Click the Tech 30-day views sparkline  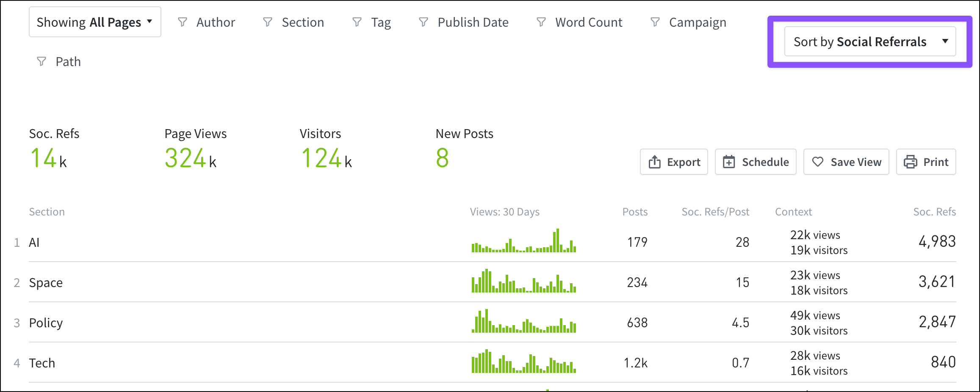[x=524, y=361]
